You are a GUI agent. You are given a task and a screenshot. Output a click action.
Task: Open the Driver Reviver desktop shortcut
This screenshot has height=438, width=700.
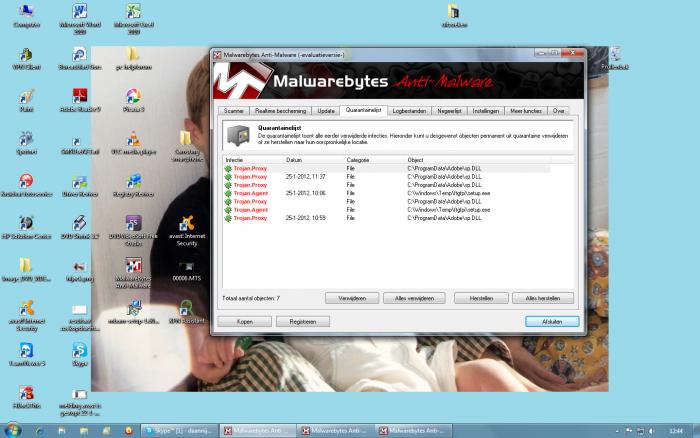80,186
